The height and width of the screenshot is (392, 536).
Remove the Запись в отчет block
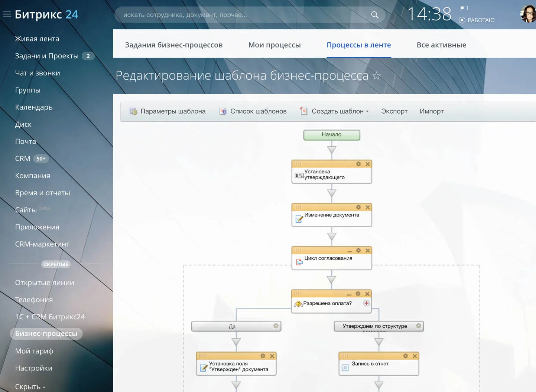click(x=415, y=356)
